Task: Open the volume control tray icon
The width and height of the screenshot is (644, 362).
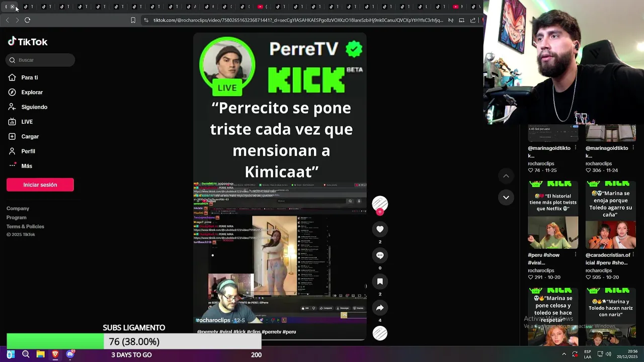Action: (608, 354)
